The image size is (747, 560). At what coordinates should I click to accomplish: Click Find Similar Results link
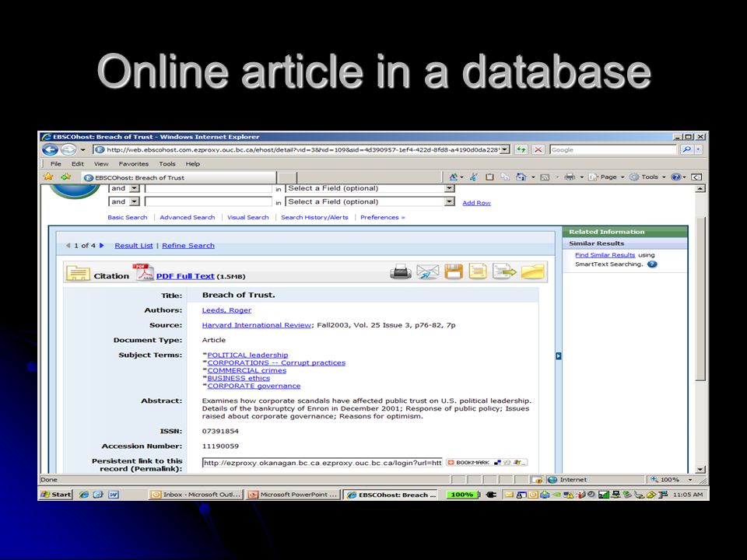(x=605, y=255)
